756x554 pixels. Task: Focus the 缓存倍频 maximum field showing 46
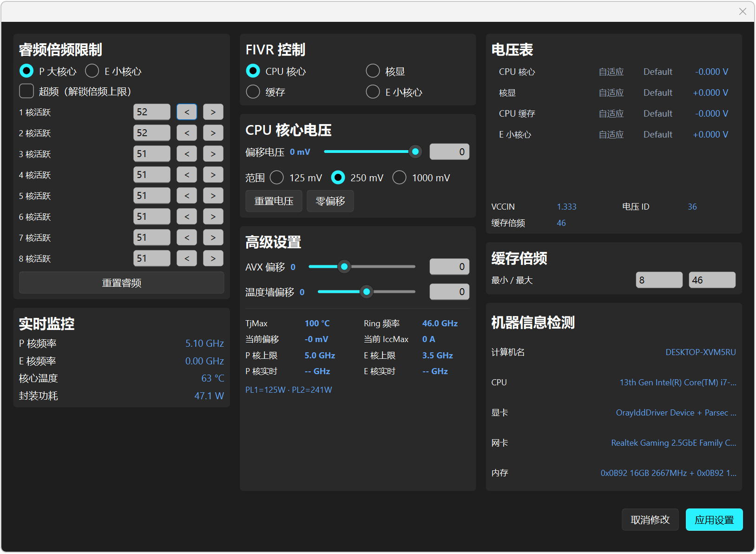712,280
